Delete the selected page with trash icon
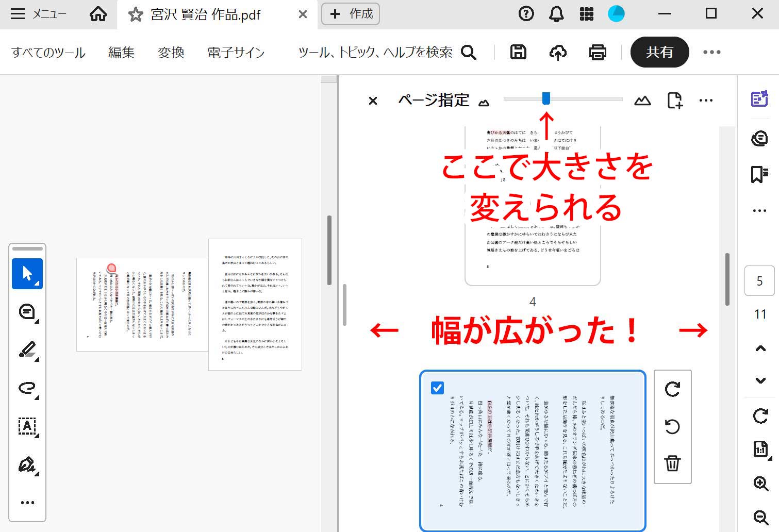779x532 pixels. pos(672,463)
